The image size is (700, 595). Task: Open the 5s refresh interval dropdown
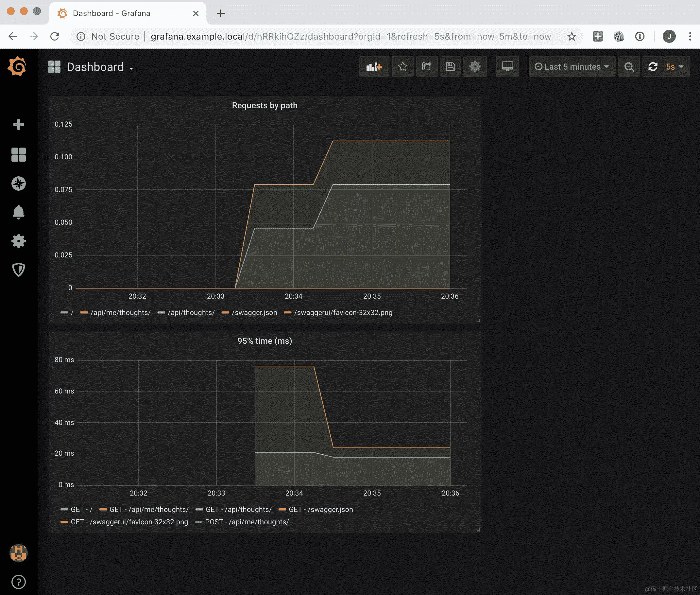[674, 66]
